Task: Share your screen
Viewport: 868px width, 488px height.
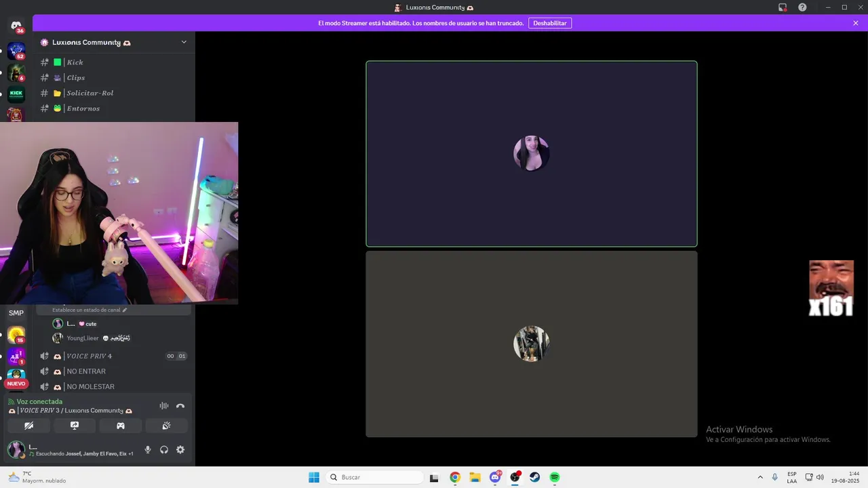Action: (x=75, y=426)
